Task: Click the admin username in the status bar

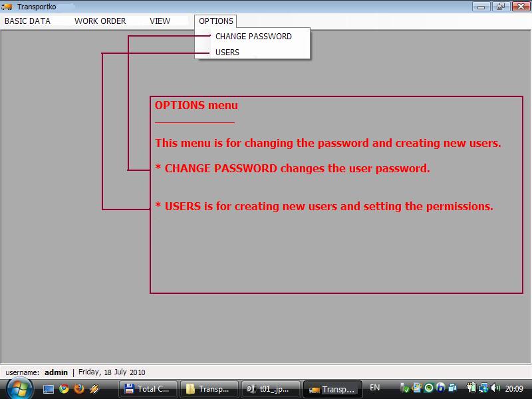Action: 56,372
